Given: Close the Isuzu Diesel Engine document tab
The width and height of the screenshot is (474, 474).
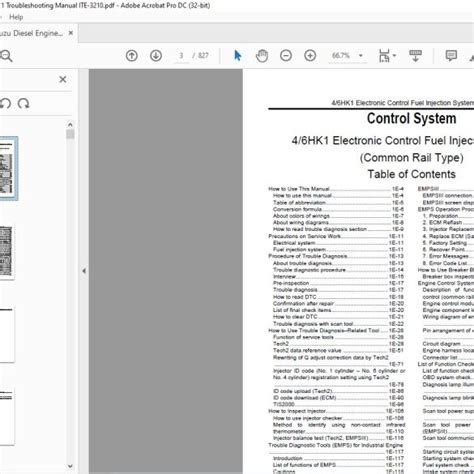Looking at the screenshot, I should point(71,33).
